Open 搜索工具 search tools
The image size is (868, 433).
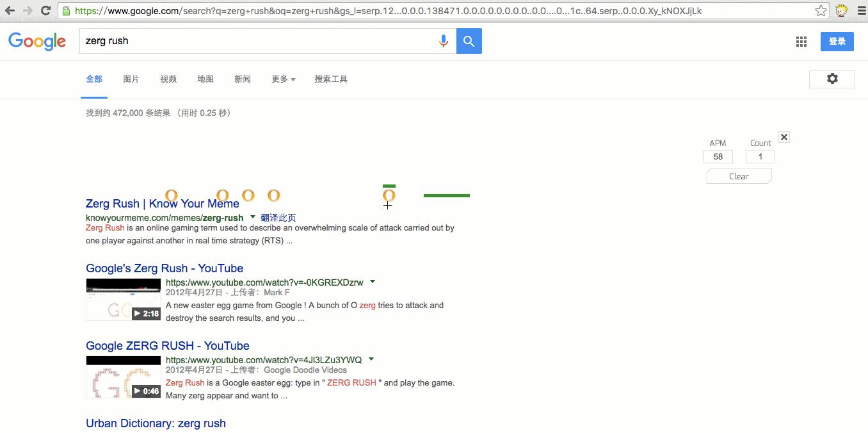[331, 79]
